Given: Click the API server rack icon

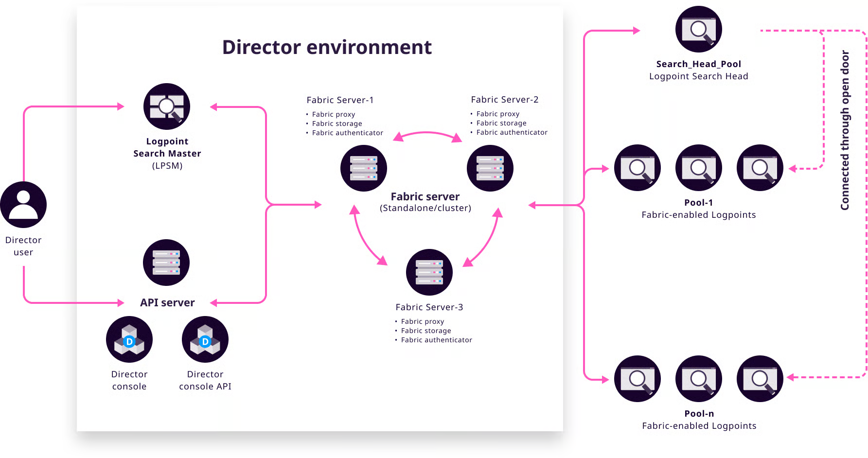Looking at the screenshot, I should [166, 263].
